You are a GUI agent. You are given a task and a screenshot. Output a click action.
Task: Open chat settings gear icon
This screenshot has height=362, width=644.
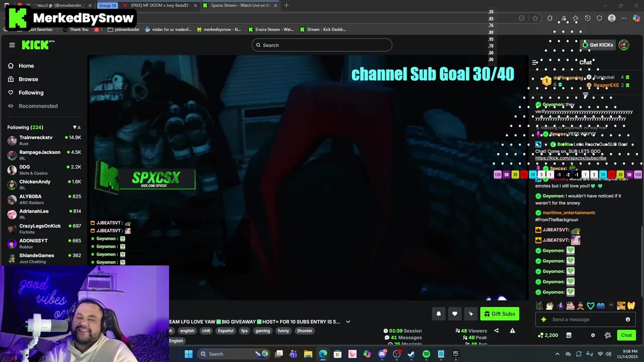tap(593, 335)
